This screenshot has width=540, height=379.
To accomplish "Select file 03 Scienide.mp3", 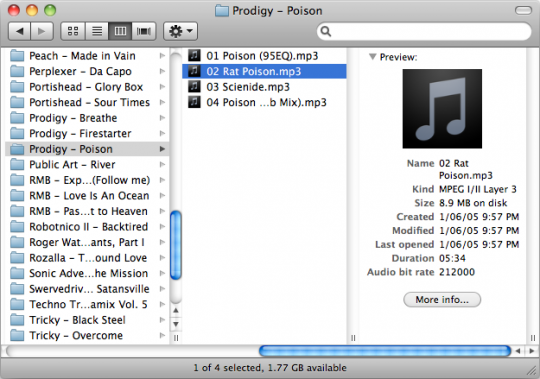I will (264, 87).
